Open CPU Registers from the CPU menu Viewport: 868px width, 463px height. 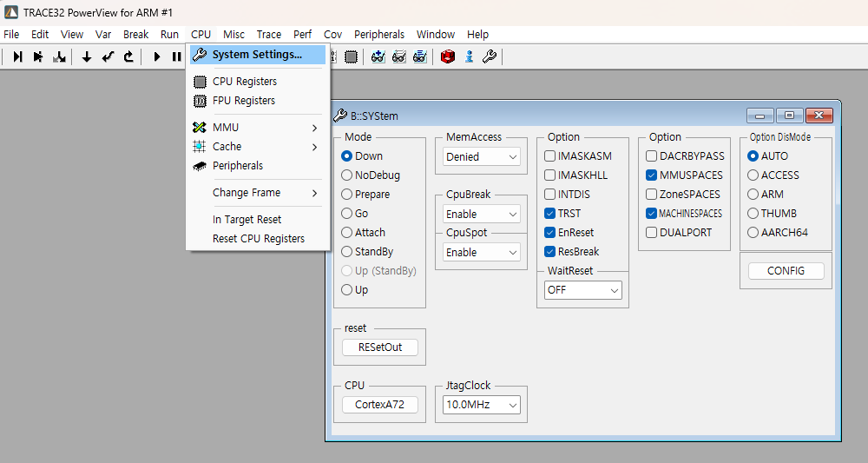coord(244,82)
